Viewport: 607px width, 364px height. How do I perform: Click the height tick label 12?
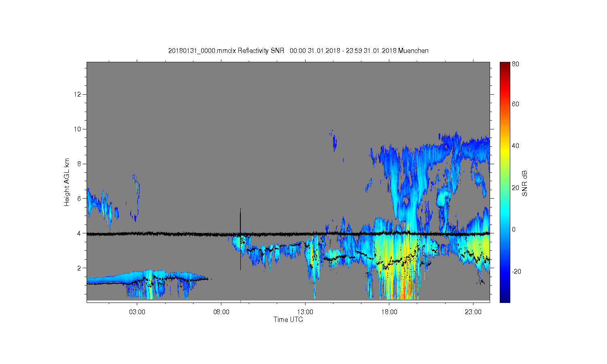click(x=78, y=94)
